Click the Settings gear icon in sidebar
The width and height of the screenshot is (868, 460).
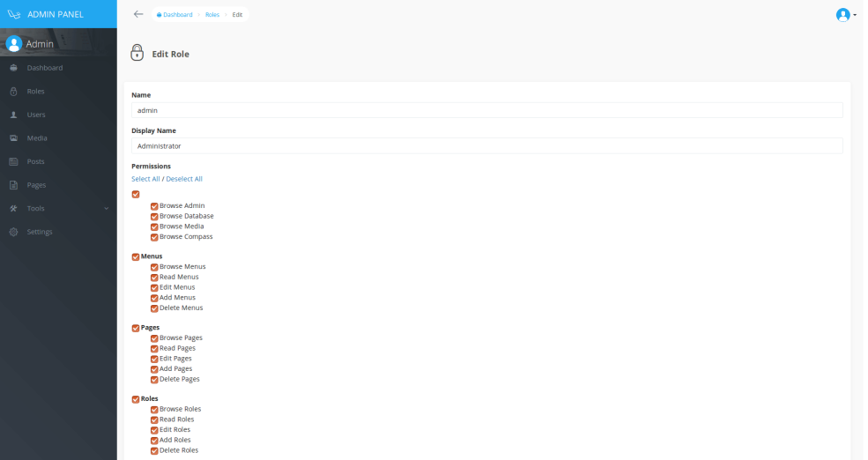click(14, 232)
